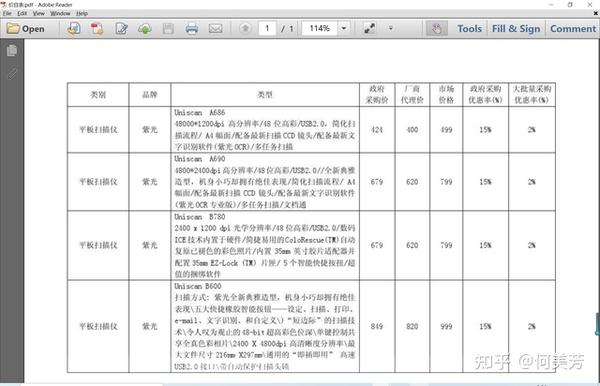Click the page number input field
Viewport: 600px width, 386px height.
[x=267, y=28]
